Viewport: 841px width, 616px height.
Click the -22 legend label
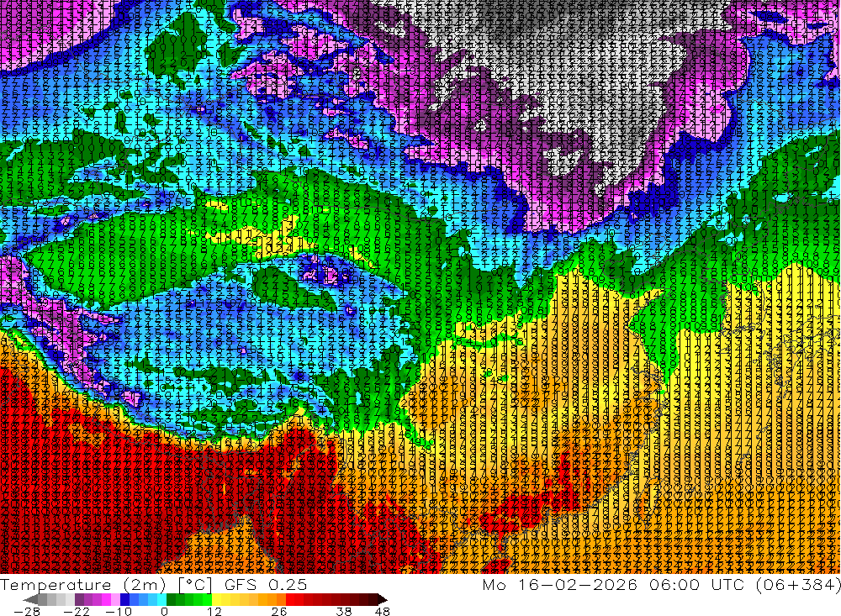click(x=77, y=611)
